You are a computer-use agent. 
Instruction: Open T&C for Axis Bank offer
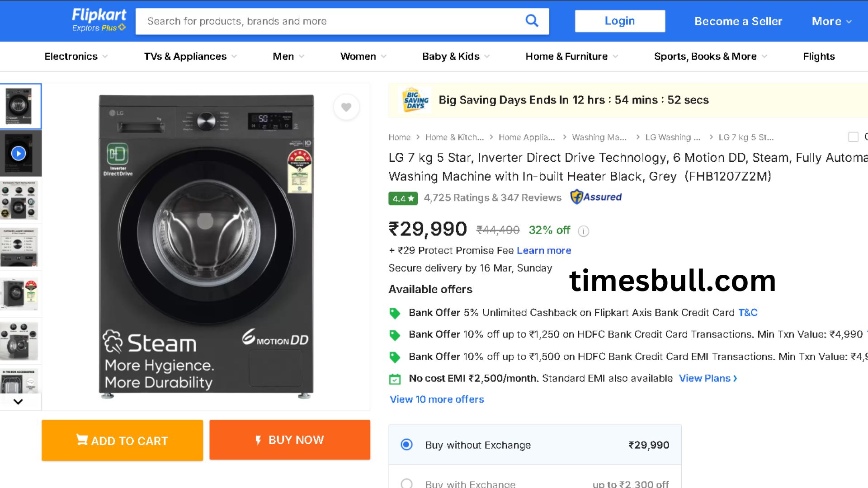tap(748, 313)
